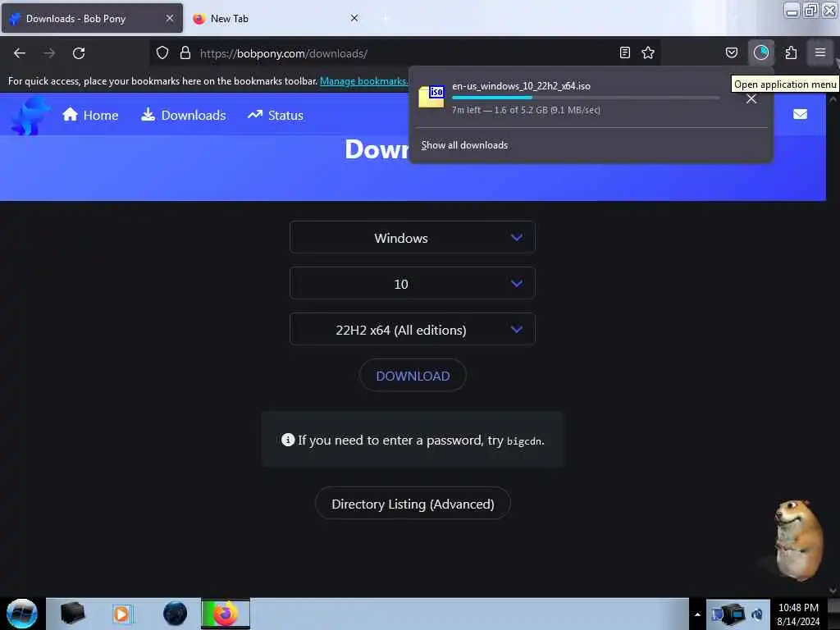The width and height of the screenshot is (840, 630).
Task: Click the ISO file icon in the downloads panel
Action: 431,97
